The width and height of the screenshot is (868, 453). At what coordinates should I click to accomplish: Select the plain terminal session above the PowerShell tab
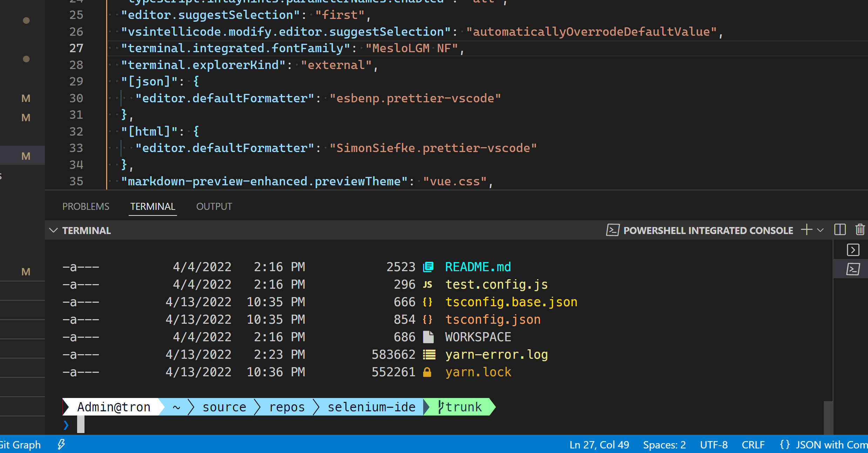853,250
